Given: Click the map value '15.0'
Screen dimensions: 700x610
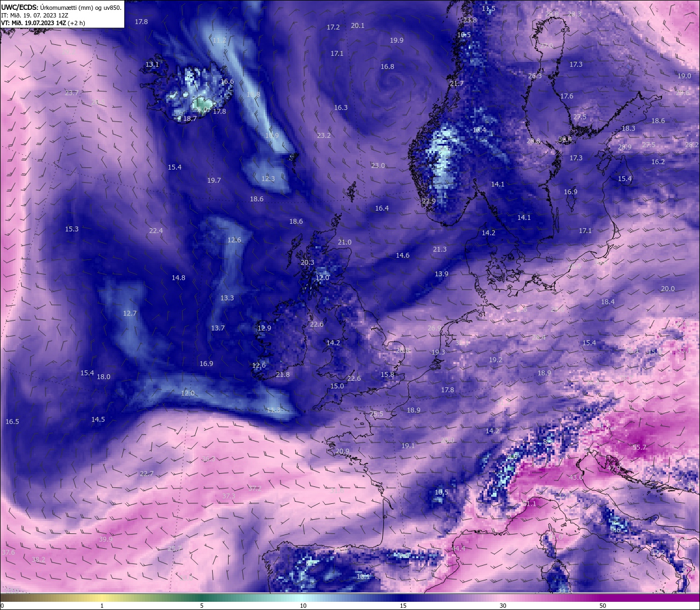Looking at the screenshot, I should (337, 386).
